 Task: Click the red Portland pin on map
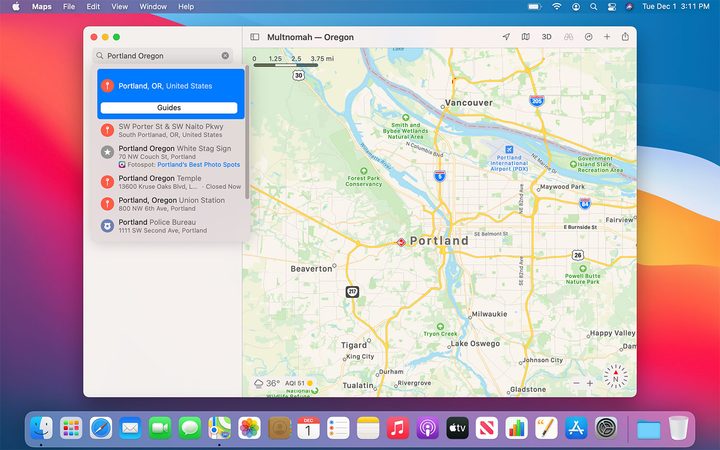pos(401,242)
